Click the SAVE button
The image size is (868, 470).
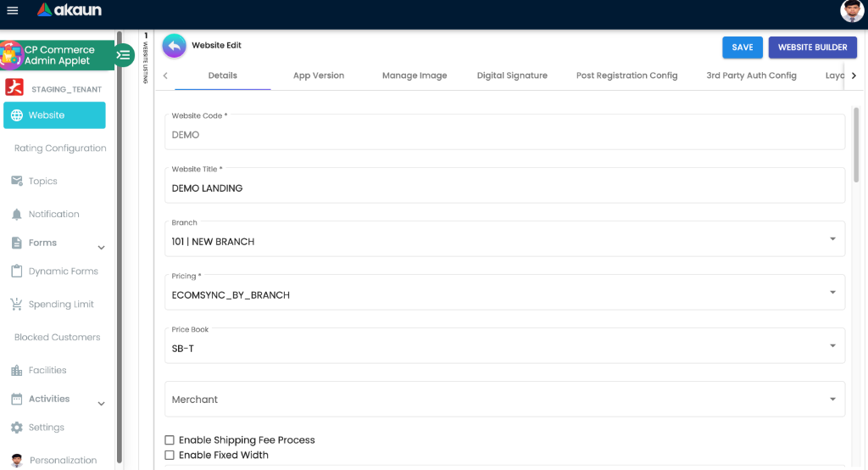coord(743,48)
